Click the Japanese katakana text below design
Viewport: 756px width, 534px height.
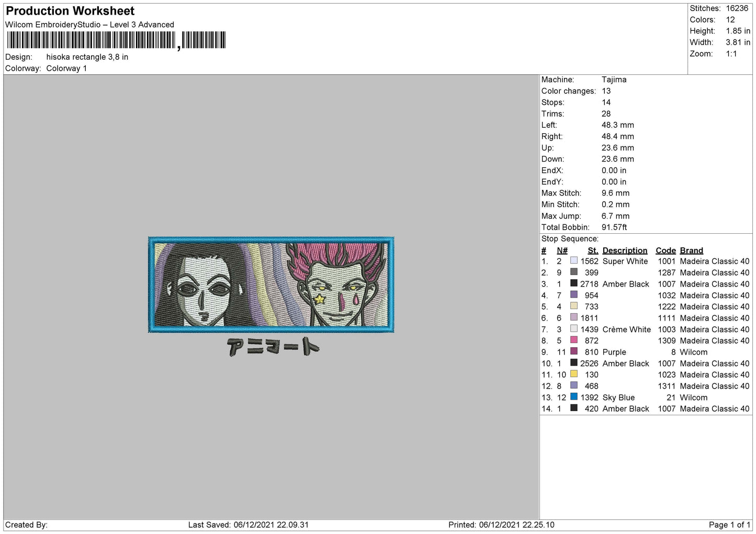click(273, 346)
